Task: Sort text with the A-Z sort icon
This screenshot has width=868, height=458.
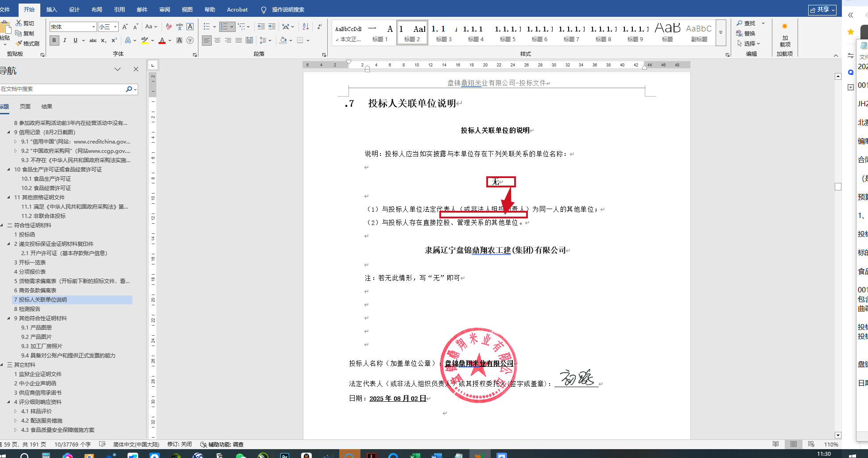Action: click(x=306, y=27)
